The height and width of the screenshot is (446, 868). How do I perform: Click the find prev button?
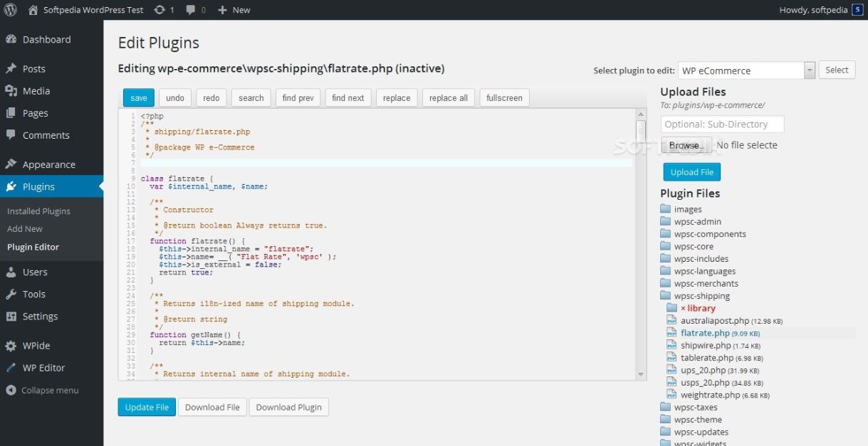(298, 98)
